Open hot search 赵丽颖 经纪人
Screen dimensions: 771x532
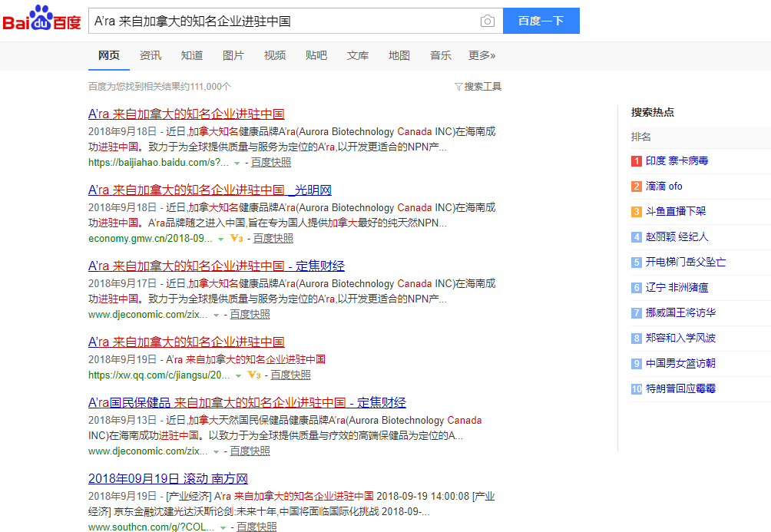pos(677,237)
